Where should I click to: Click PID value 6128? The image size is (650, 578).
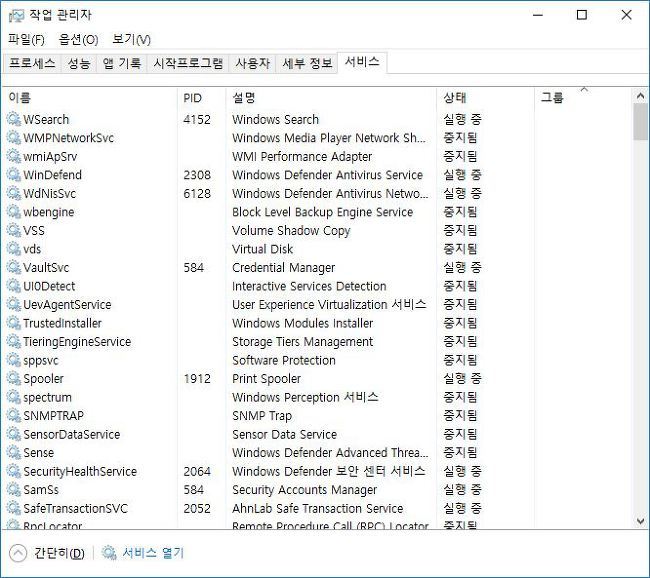click(x=197, y=194)
